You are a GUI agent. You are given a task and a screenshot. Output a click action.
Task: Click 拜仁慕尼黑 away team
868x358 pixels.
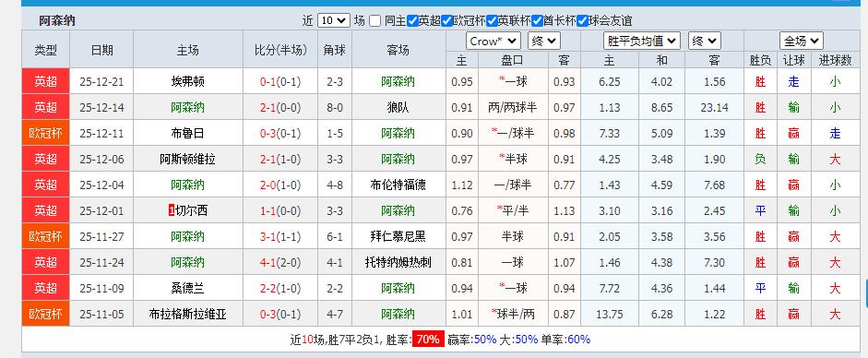click(x=398, y=237)
